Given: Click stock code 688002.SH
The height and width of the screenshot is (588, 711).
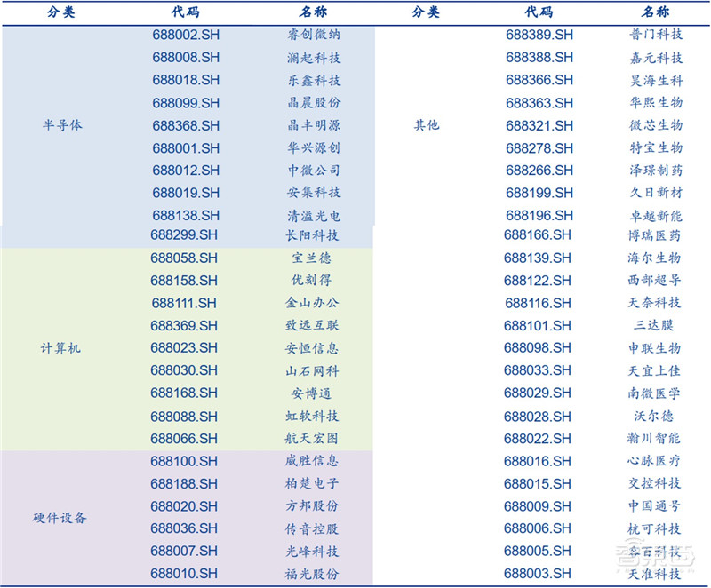Looking at the screenshot, I should (186, 35).
